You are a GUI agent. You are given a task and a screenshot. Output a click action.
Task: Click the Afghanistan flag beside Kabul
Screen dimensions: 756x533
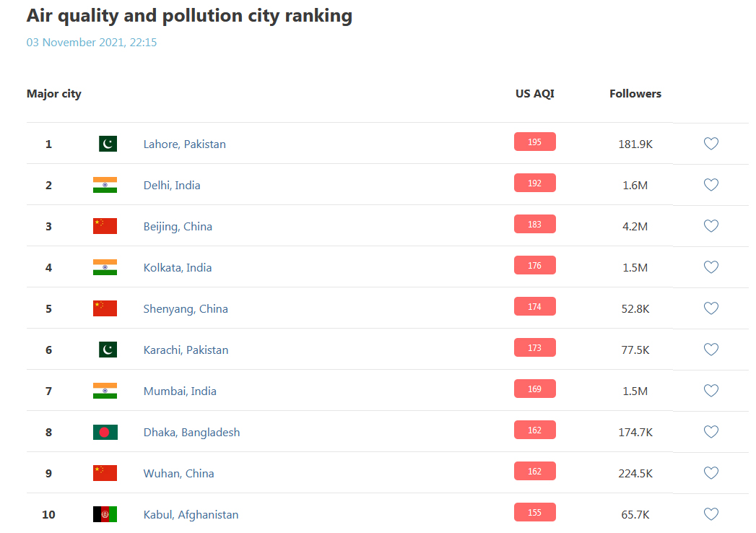105,514
